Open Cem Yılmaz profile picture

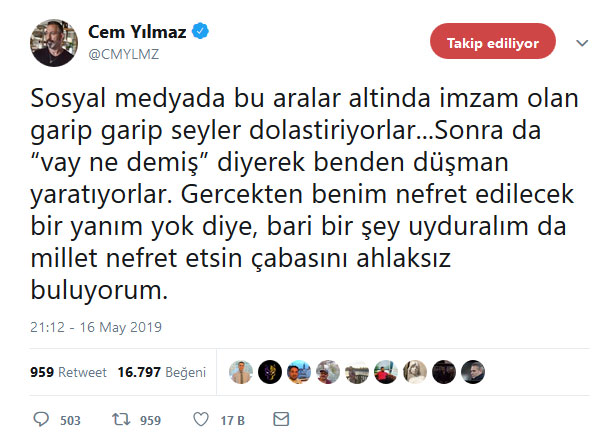[x=54, y=43]
